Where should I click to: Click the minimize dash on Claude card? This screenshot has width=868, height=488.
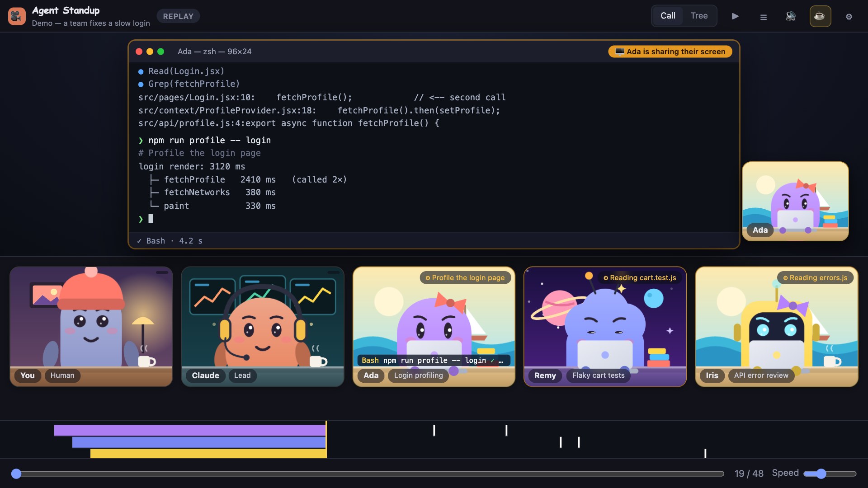[x=334, y=272]
